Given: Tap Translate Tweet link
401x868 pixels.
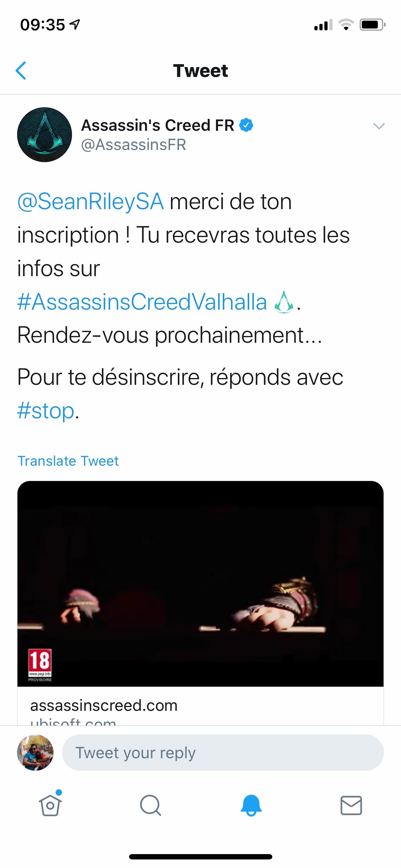Looking at the screenshot, I should pos(68,461).
